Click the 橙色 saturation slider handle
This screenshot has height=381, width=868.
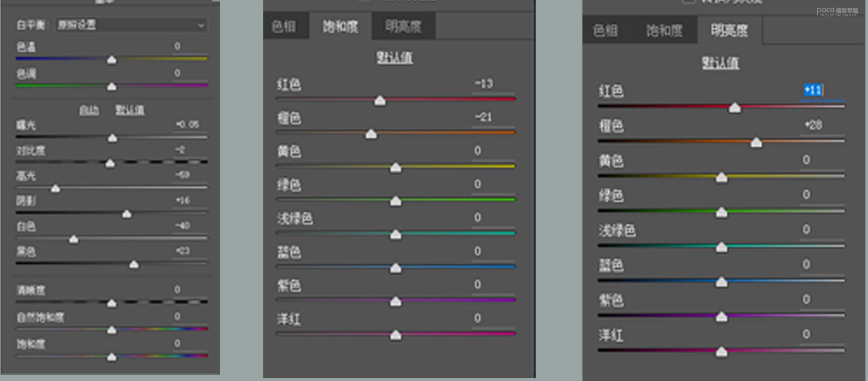[371, 134]
